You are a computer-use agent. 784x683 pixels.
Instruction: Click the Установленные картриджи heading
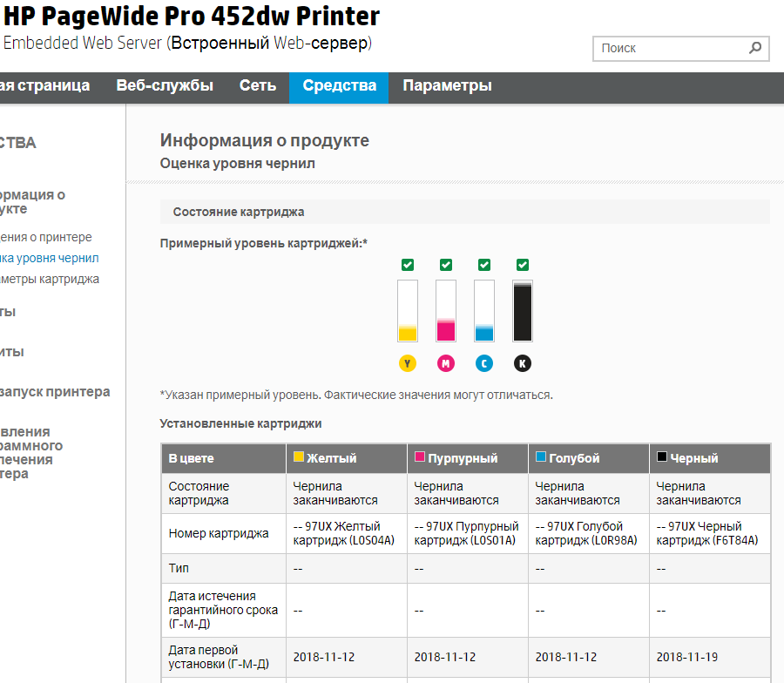tap(240, 423)
